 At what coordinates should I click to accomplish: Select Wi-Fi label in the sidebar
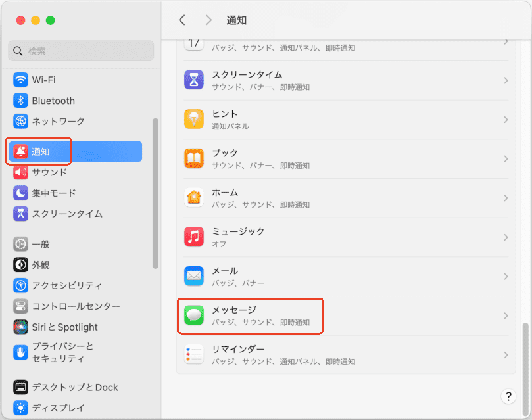(44, 80)
